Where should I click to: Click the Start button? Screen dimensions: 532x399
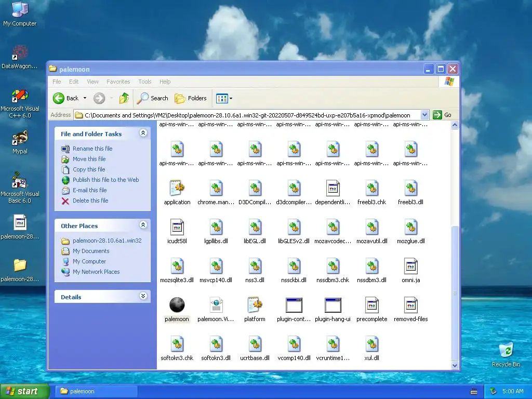[x=25, y=391]
